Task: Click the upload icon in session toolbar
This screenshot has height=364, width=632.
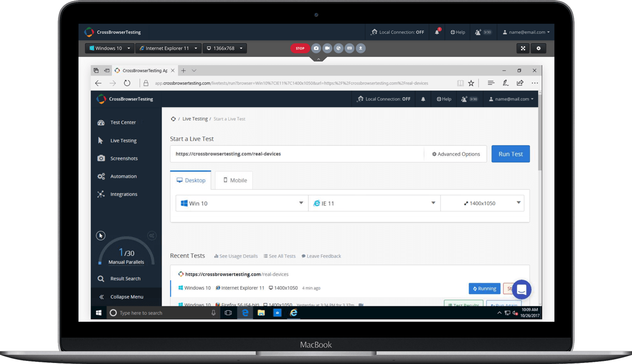Action: (x=361, y=48)
